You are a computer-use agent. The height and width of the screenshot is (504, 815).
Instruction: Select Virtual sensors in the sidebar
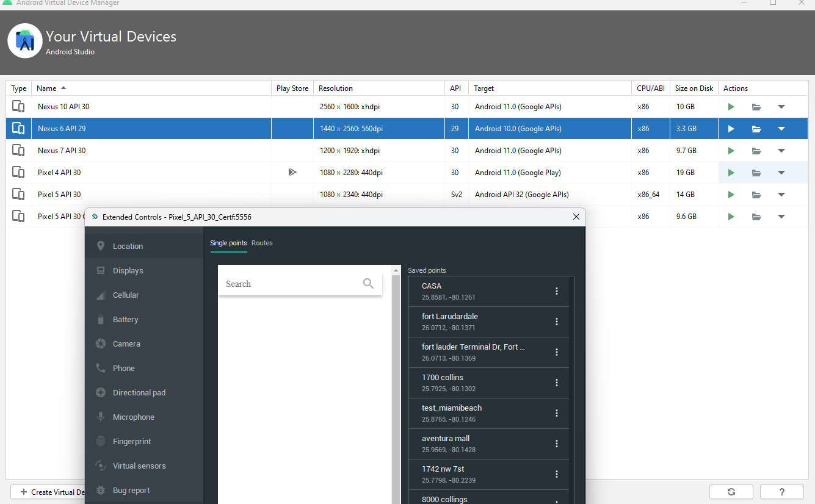click(x=139, y=466)
